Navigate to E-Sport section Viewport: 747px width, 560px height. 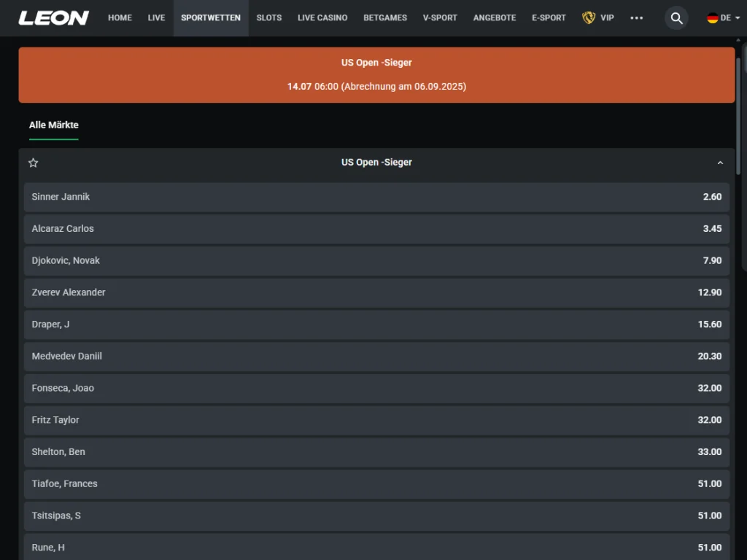[549, 17]
